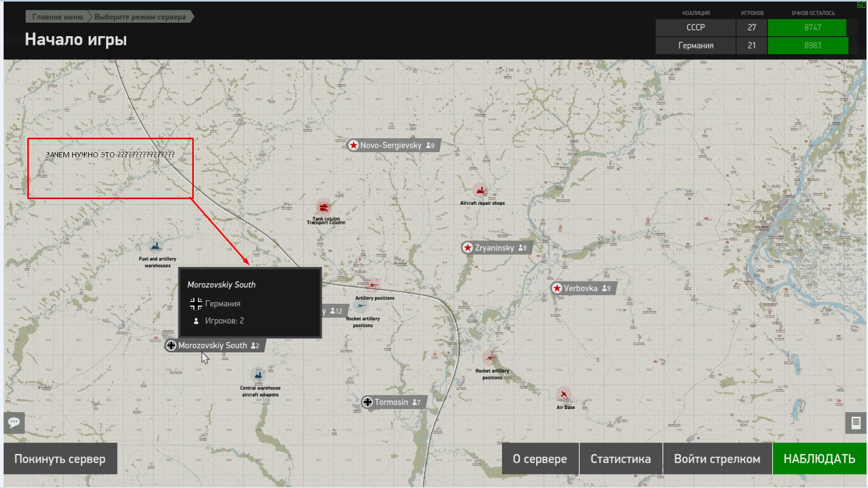The image size is (868, 488).
Task: Open the Выберите режим сервера breadcrumb
Action: click(140, 17)
